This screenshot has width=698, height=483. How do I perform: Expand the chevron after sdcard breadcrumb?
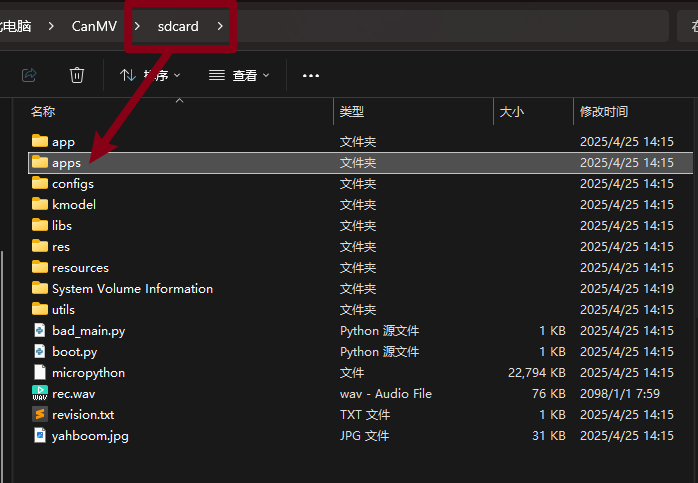220,26
